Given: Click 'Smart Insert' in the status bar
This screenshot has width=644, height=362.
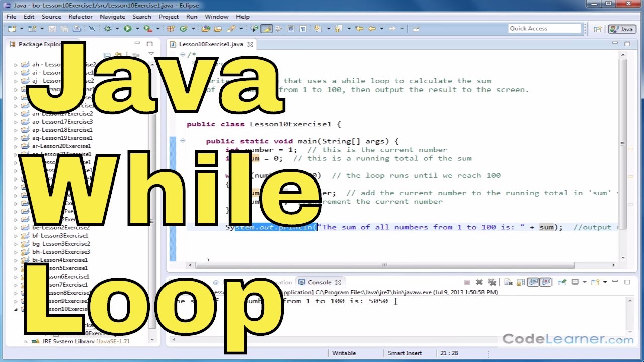Looking at the screenshot, I should (x=405, y=353).
